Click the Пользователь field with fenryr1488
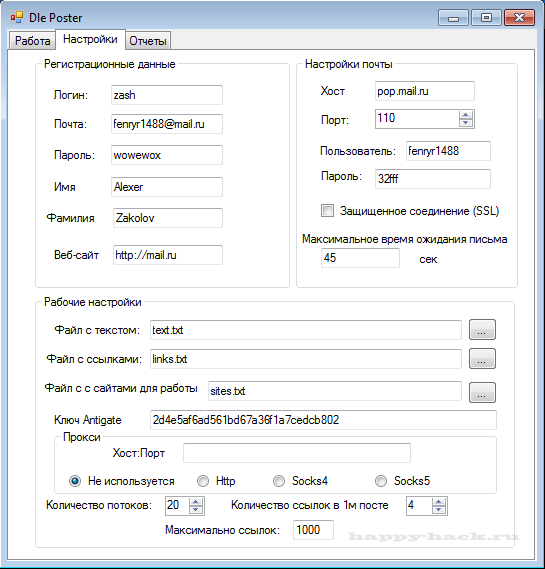 tap(448, 151)
